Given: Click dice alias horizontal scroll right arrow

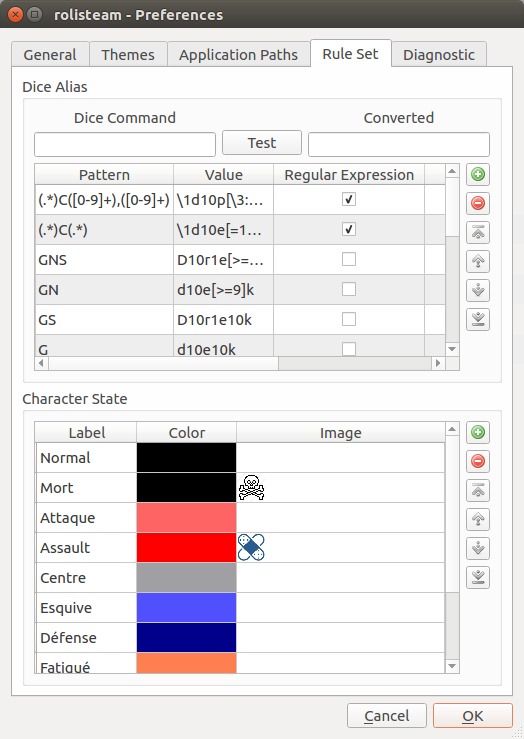Looking at the screenshot, I should point(438,363).
